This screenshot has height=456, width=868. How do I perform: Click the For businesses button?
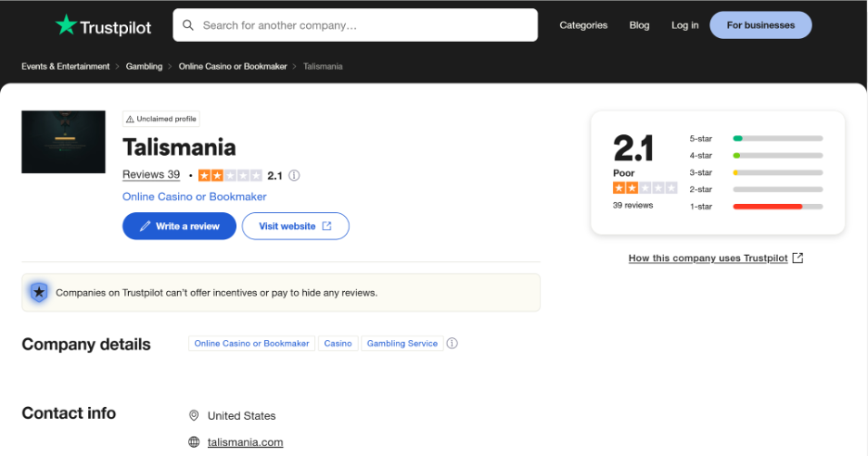point(760,25)
